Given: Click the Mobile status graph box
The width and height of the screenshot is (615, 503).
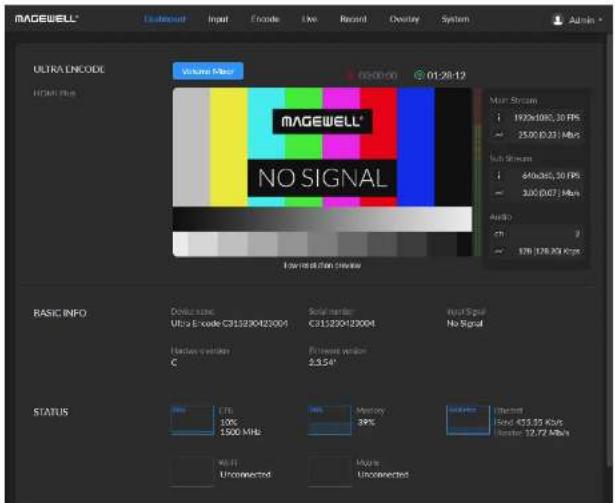Looking at the screenshot, I should click(x=329, y=471).
